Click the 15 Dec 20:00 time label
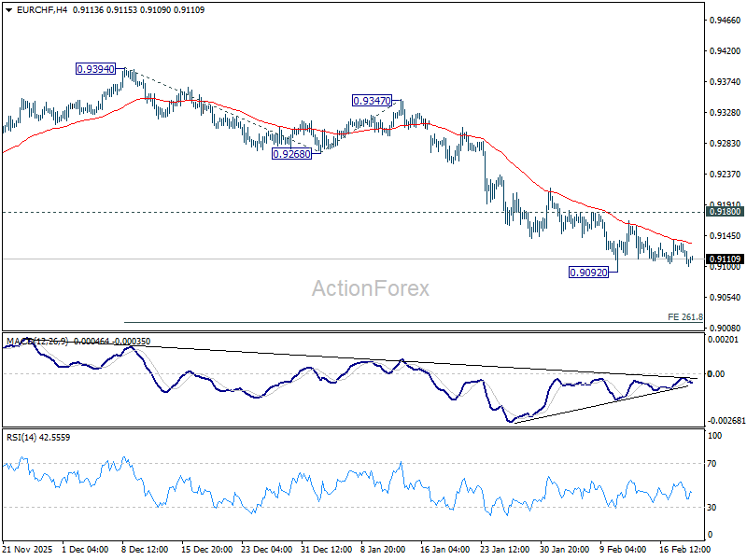 pyautogui.click(x=206, y=549)
